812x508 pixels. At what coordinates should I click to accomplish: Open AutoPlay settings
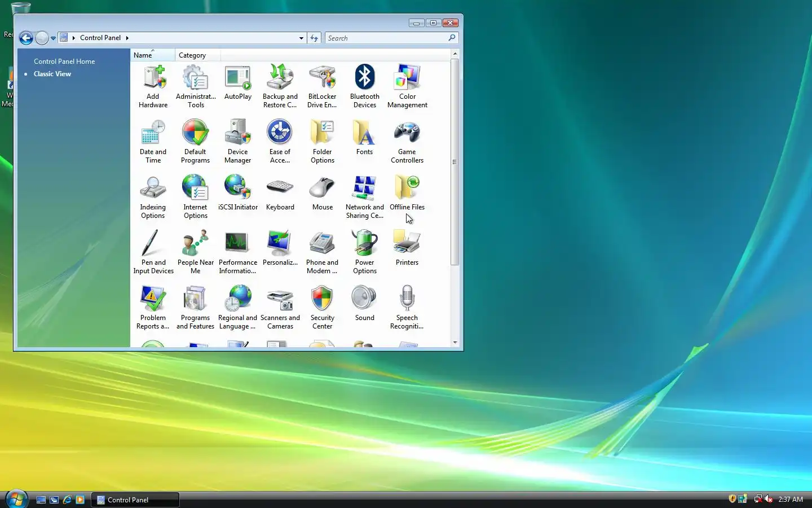238,82
